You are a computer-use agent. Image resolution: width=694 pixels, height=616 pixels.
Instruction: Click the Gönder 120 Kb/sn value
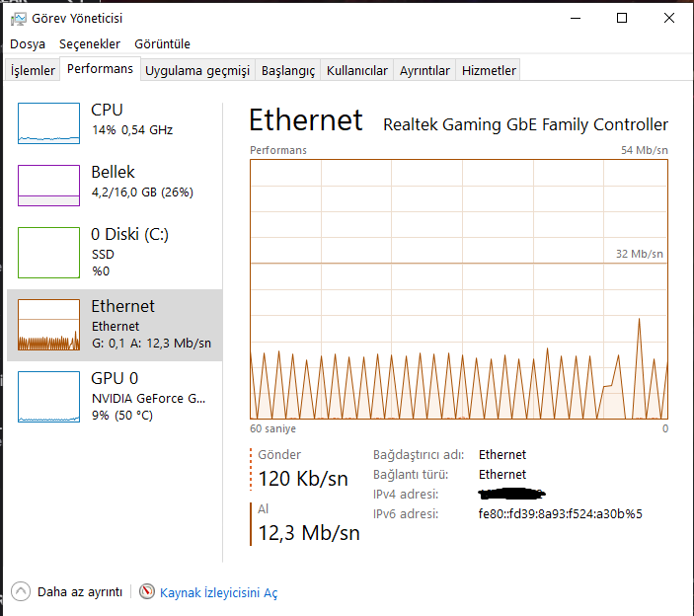[303, 479]
